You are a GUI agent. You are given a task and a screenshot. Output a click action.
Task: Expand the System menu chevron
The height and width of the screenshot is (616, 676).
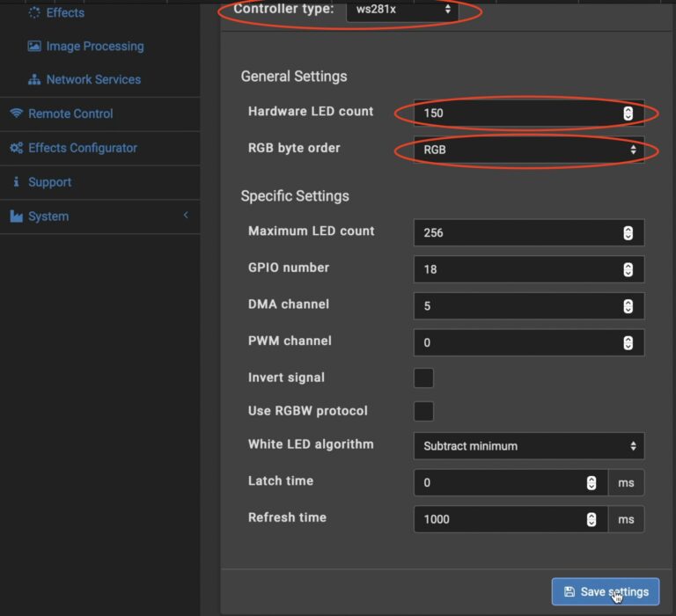pos(186,216)
